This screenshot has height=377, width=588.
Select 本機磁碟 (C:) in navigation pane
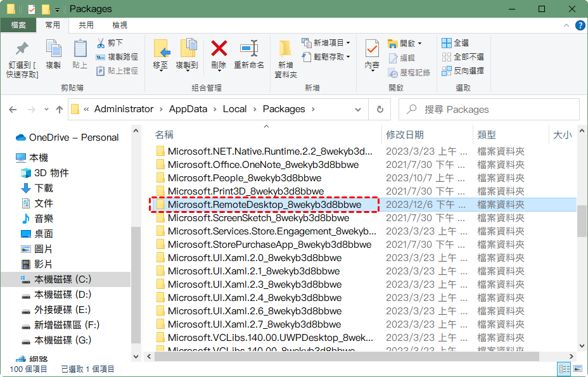[66, 279]
